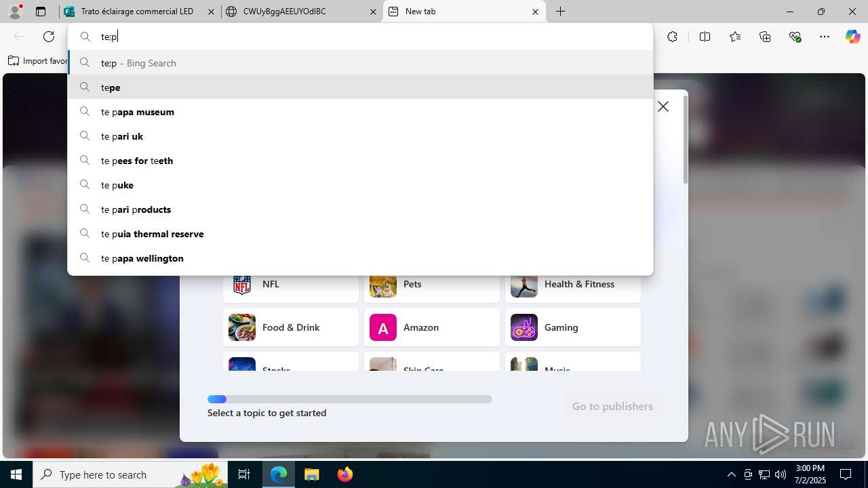Screen dimensions: 868x488
Task: Launch Copilot icon in toolbar
Action: pyautogui.click(x=852, y=37)
